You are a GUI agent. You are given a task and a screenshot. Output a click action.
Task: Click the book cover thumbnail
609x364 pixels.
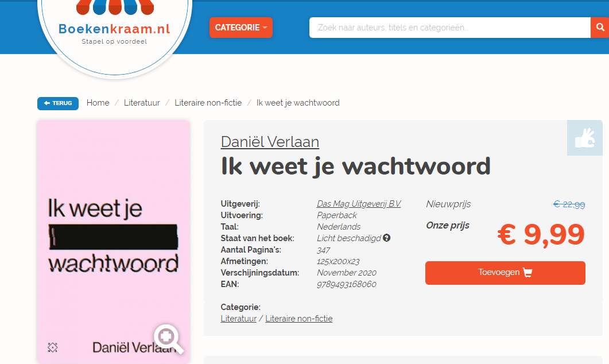(x=114, y=242)
